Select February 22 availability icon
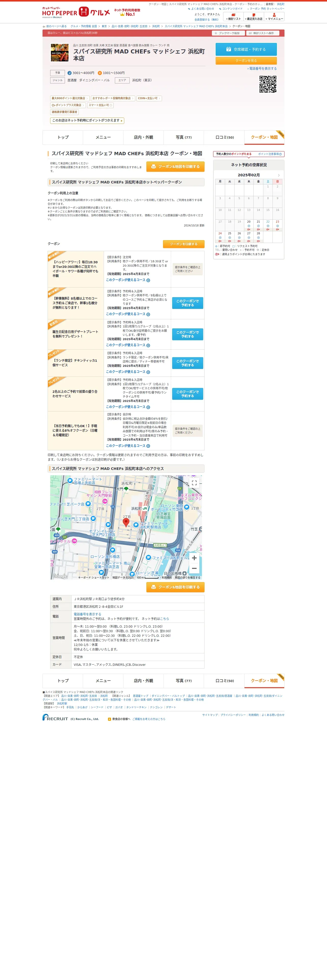Image resolution: width=327 pixels, height=980 pixels. tap(268, 226)
